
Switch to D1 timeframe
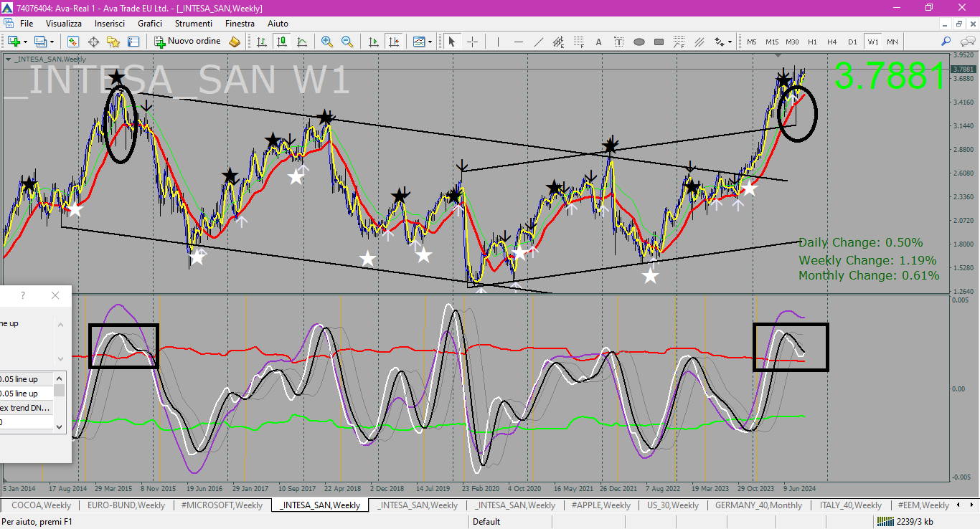[x=852, y=42]
